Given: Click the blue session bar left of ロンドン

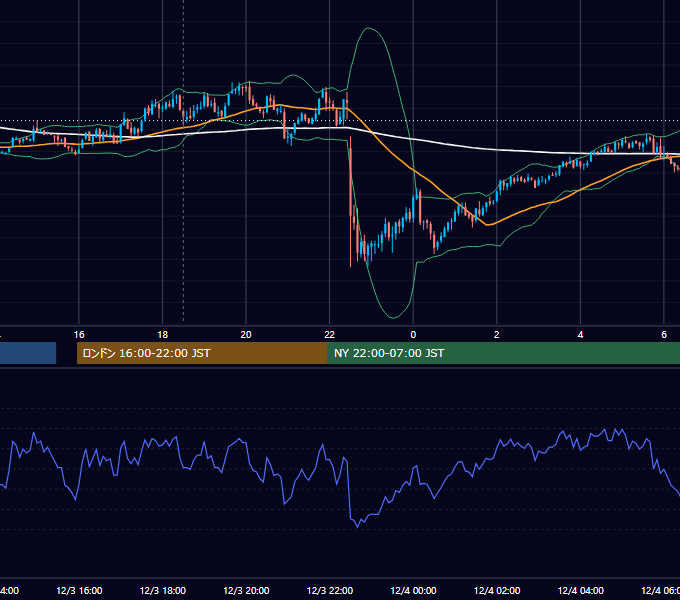Looking at the screenshot, I should pos(28,353).
